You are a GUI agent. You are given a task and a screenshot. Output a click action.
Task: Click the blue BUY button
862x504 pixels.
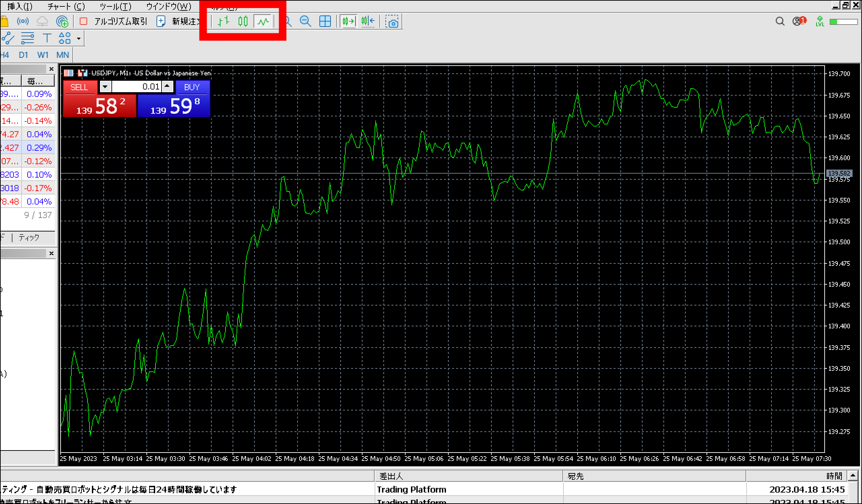tap(192, 87)
